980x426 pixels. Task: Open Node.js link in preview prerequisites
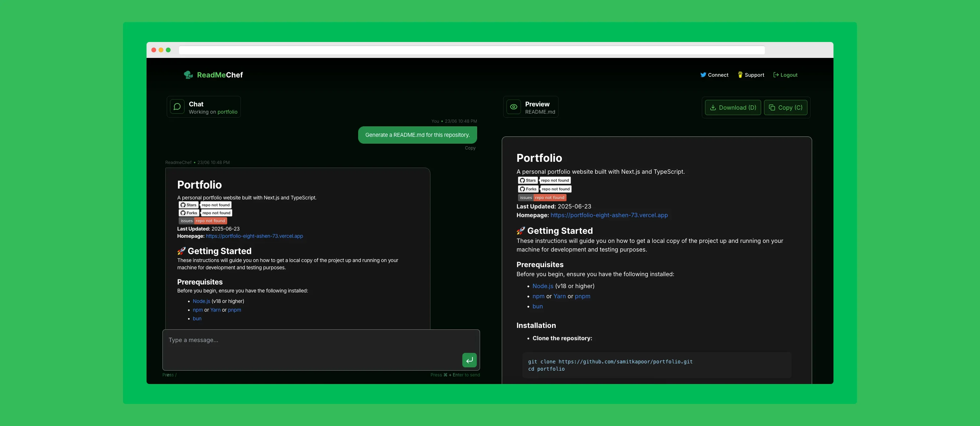[x=543, y=286]
